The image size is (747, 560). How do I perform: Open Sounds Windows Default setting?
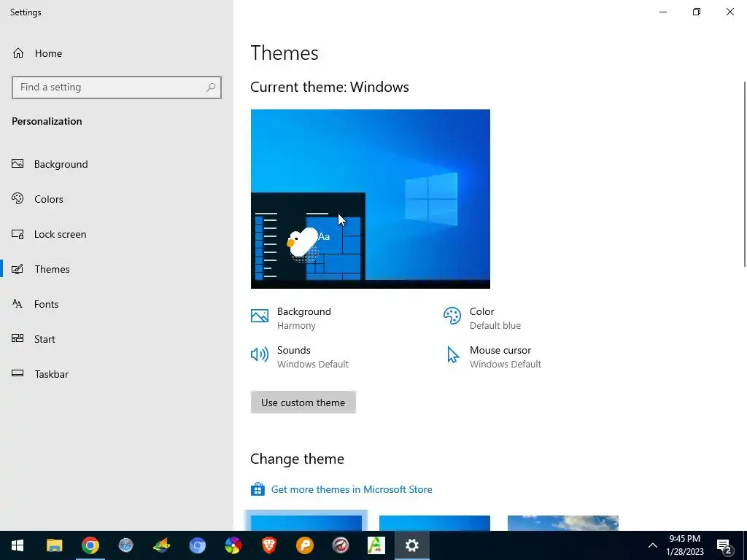point(300,357)
